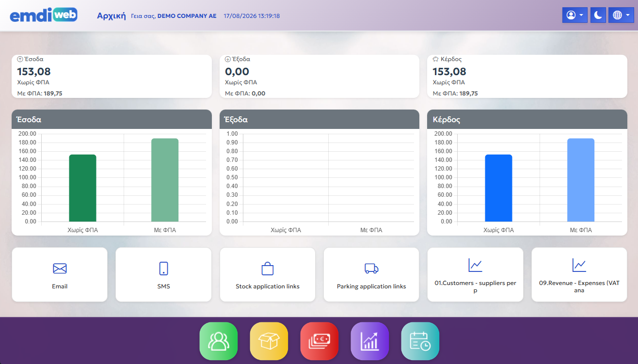Click the emdi web logo
Screen dimensions: 638x364
click(x=44, y=15)
